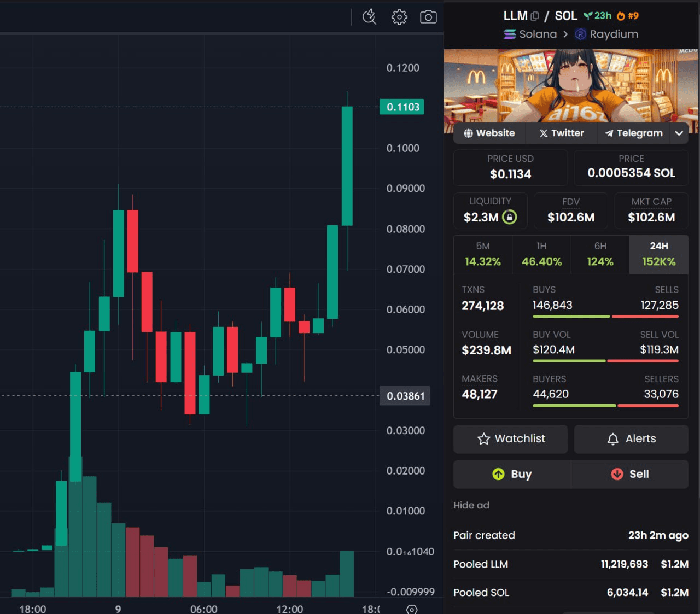Viewport: 700px width, 614px height.
Task: Select the 24H timeframe tab
Action: (x=659, y=254)
